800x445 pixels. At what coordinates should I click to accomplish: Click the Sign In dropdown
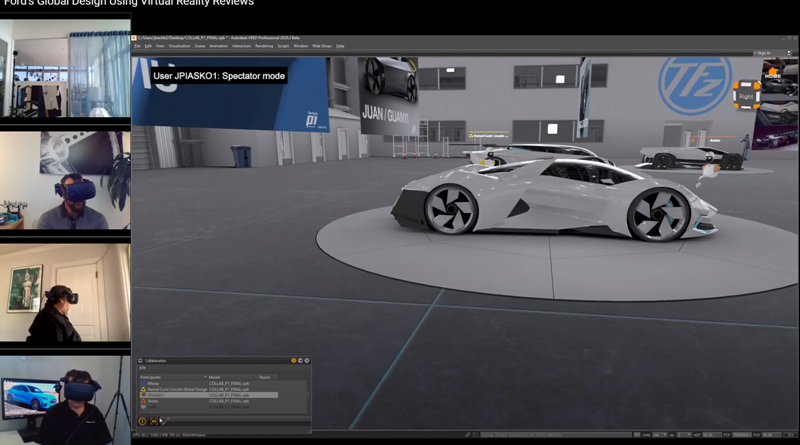point(763,53)
